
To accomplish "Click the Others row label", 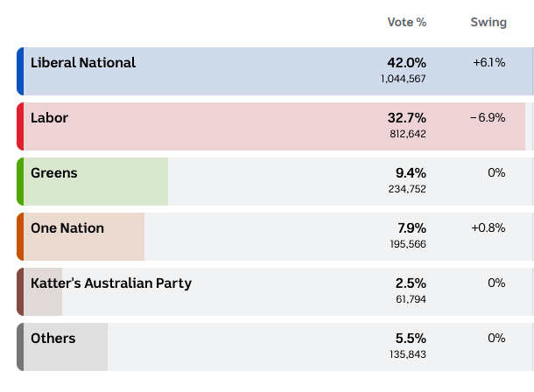I will (x=53, y=339).
